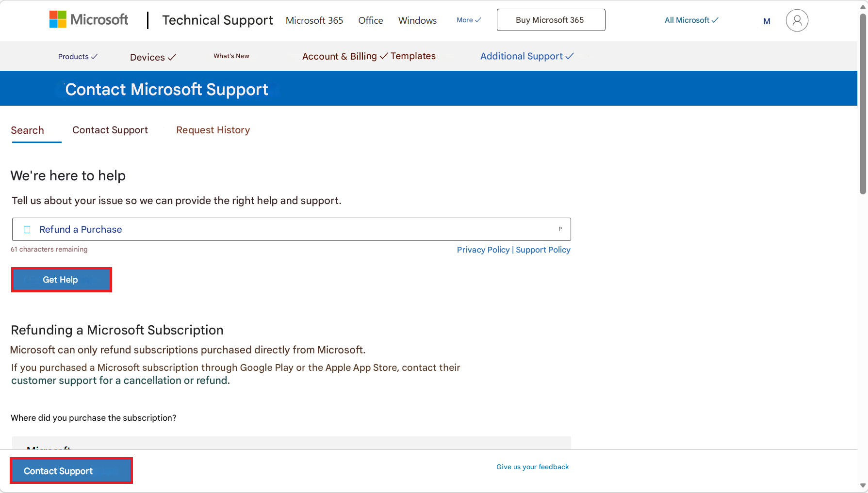Image resolution: width=868 pixels, height=493 pixels.
Task: Click the M account initial
Action: point(767,21)
